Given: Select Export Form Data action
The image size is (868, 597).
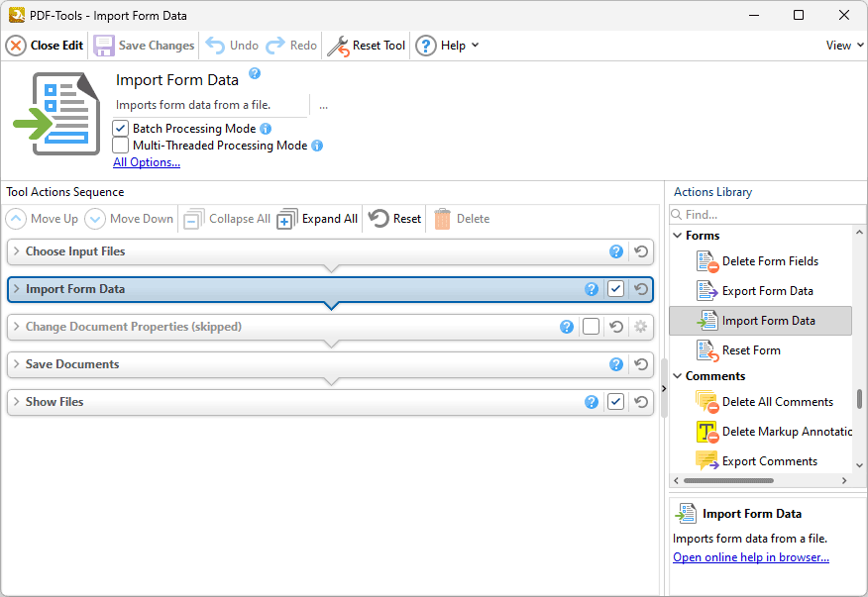Looking at the screenshot, I should (x=761, y=291).
